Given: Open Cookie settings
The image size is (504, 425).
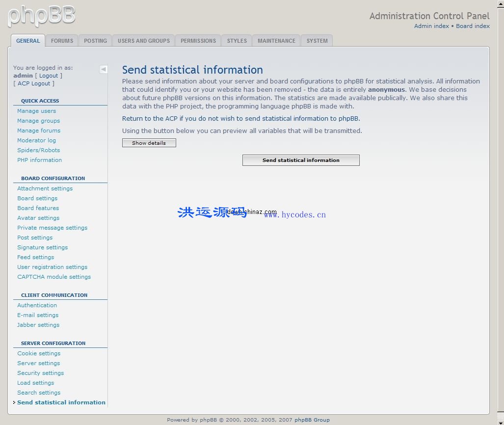Looking at the screenshot, I should click(39, 353).
